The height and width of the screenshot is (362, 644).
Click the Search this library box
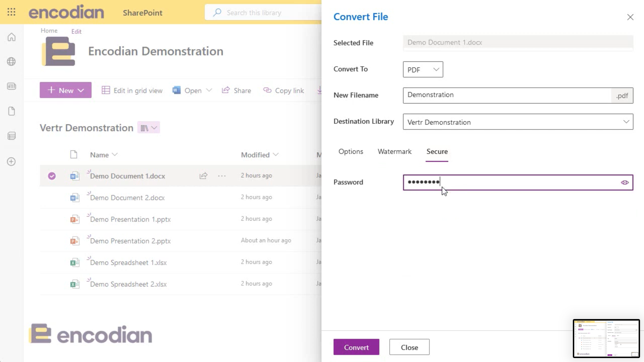pos(263,12)
